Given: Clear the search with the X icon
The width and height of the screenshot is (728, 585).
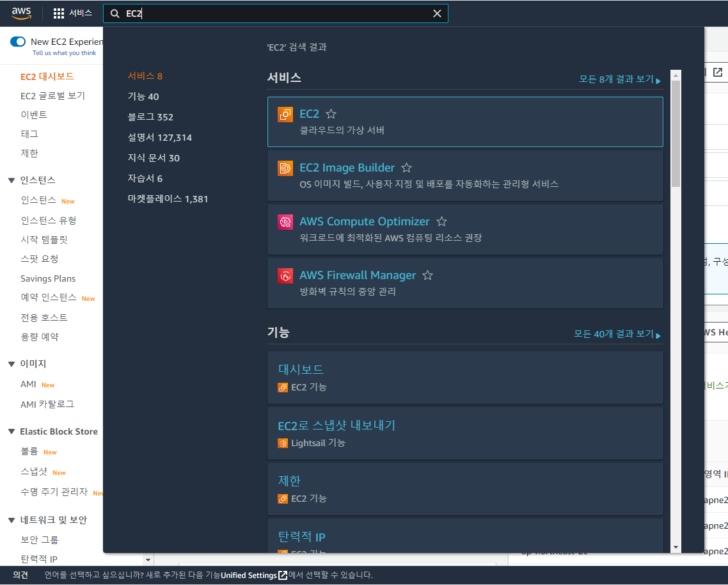Looking at the screenshot, I should [437, 13].
